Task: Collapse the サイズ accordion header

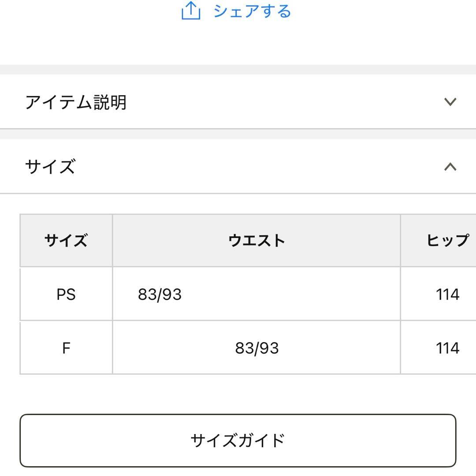Action: click(238, 166)
